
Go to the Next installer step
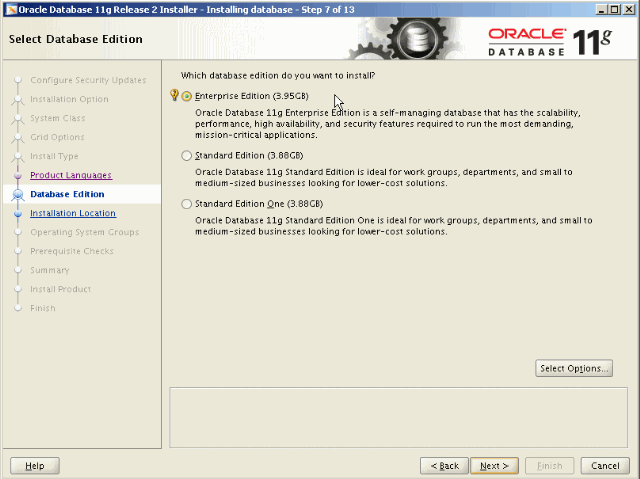[494, 466]
